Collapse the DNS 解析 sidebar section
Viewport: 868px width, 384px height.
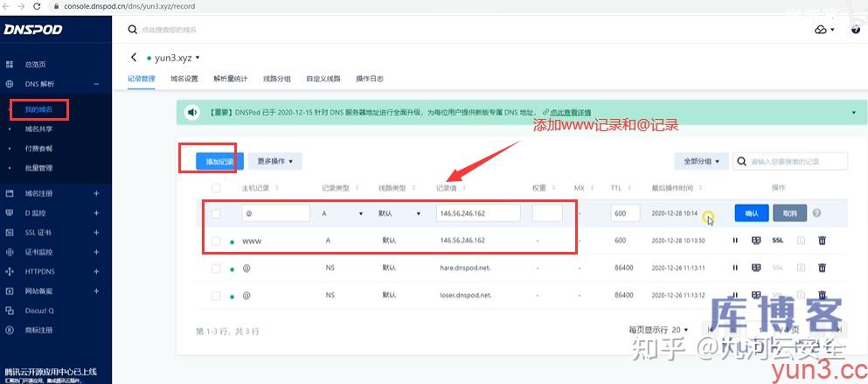tap(96, 84)
